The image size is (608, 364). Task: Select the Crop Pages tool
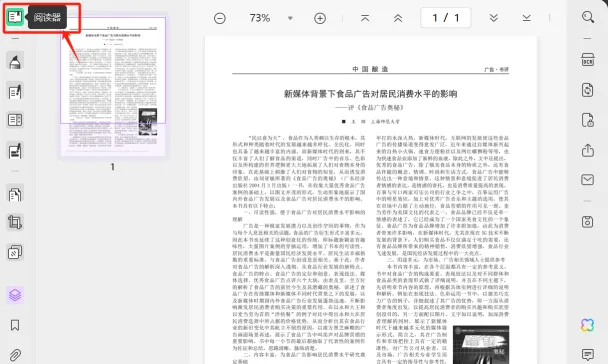click(15, 222)
